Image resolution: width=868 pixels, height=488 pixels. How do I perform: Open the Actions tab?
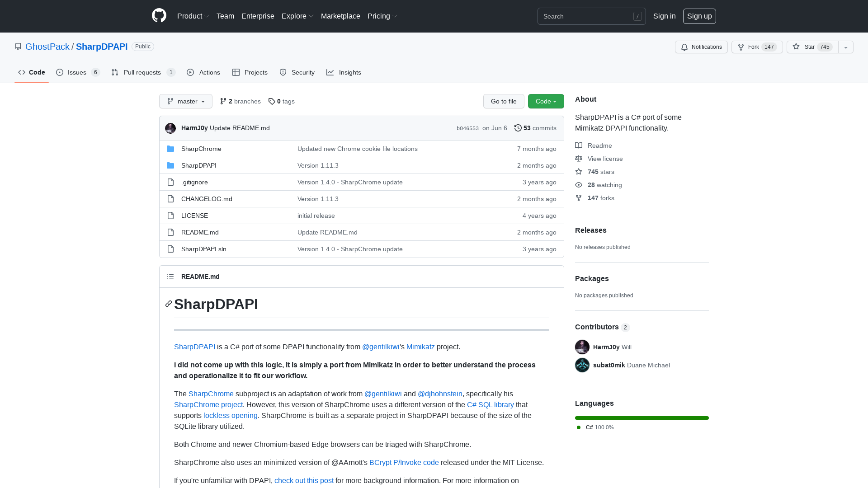[203, 72]
